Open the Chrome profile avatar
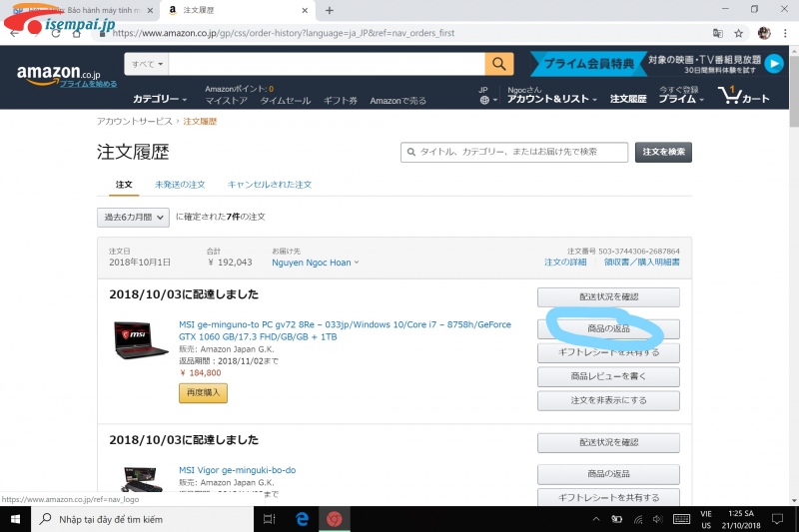This screenshot has height=532, width=799. click(x=764, y=33)
